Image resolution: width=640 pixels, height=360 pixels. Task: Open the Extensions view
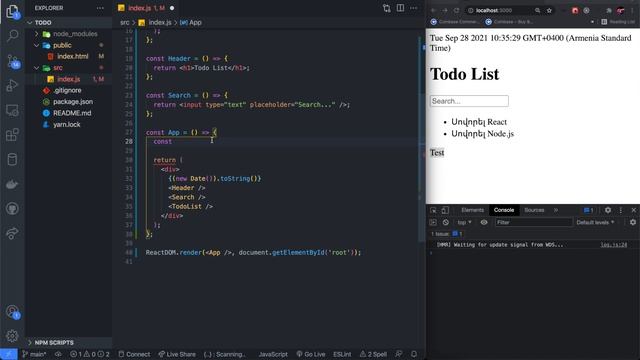[x=12, y=135]
